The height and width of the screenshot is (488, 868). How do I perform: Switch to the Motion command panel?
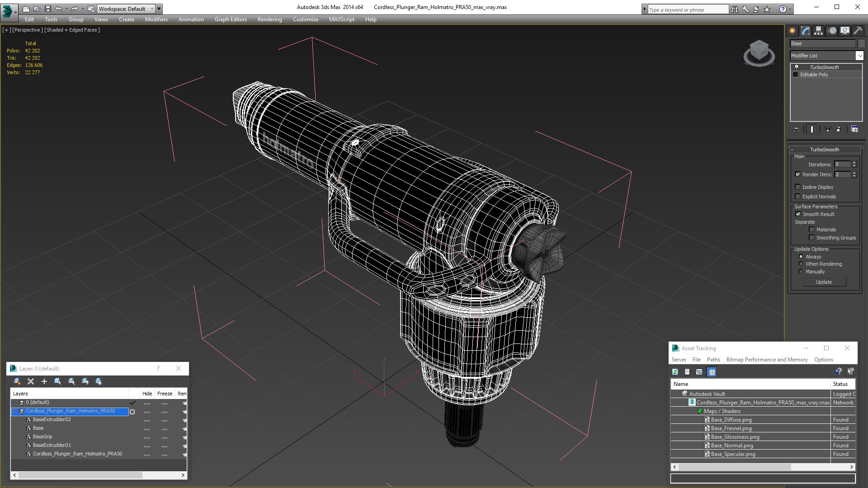pos(832,31)
